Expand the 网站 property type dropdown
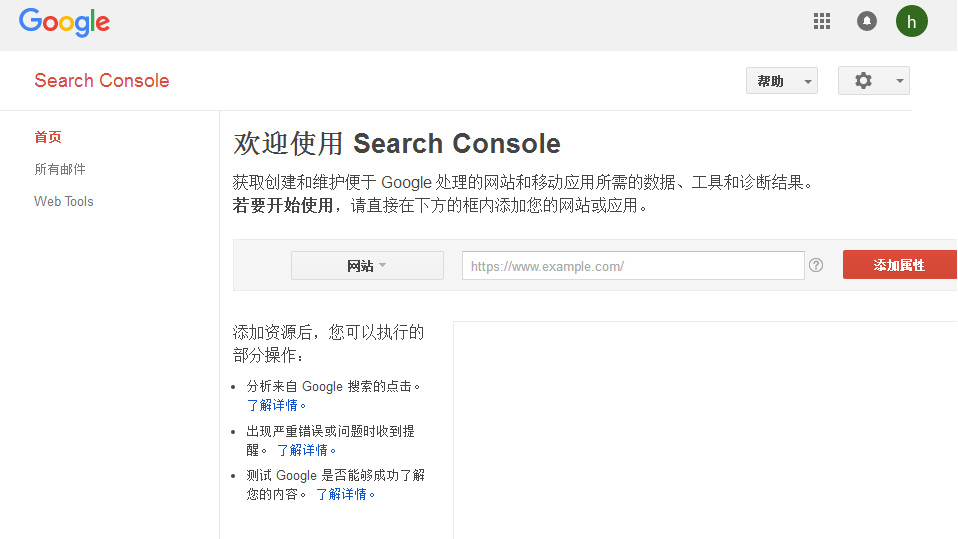This screenshot has height=539, width=958. pyautogui.click(x=367, y=265)
